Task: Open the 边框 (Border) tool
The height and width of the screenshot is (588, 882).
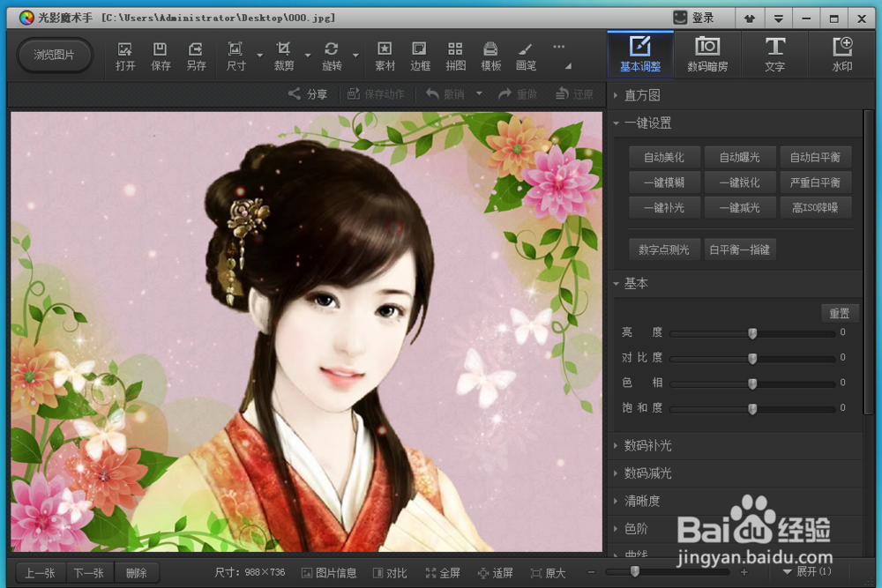Action: click(420, 56)
